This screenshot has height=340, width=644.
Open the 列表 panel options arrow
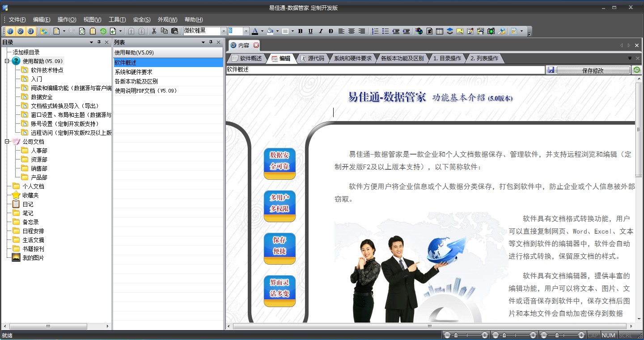(203, 42)
